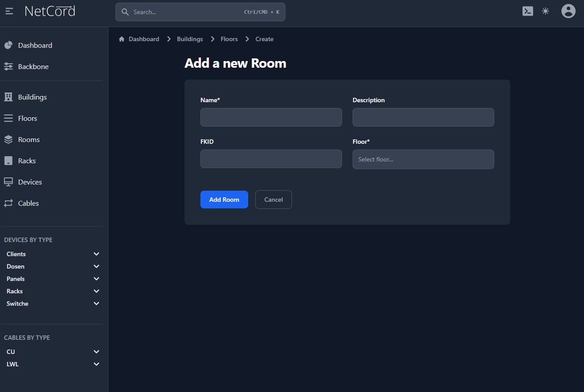
Task: Navigate to Floors in the breadcrumb
Action: point(229,39)
